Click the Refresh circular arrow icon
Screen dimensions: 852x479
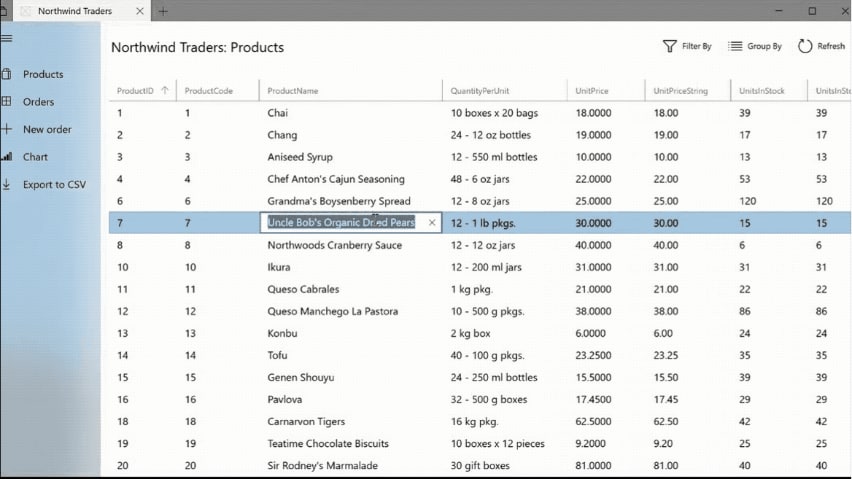(805, 46)
